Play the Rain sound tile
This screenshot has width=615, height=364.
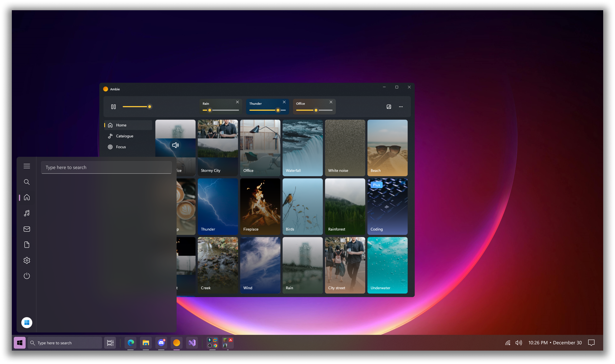click(x=303, y=265)
